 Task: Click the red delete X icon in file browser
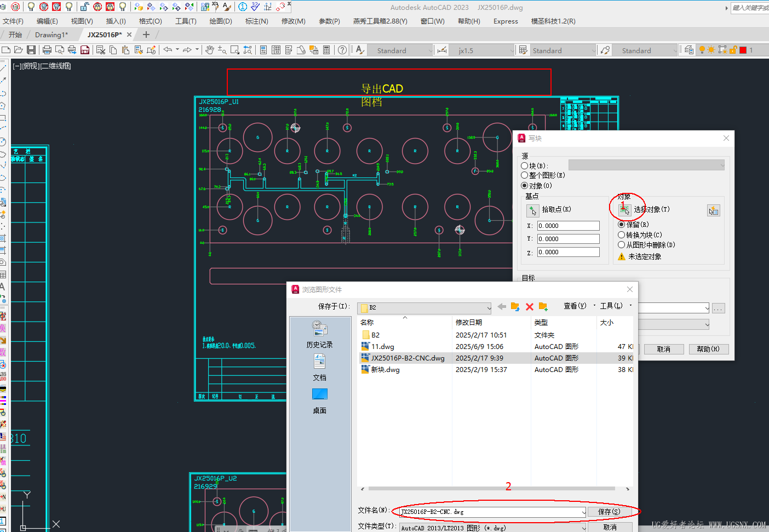530,307
